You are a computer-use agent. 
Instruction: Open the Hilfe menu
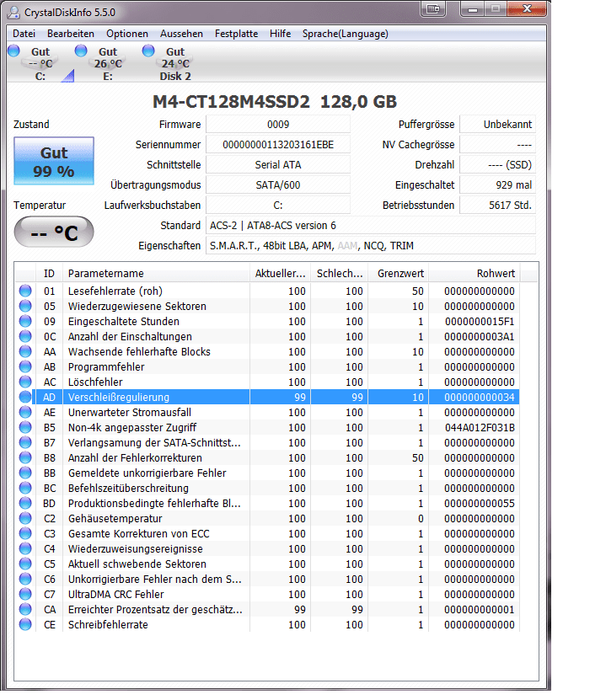[280, 34]
